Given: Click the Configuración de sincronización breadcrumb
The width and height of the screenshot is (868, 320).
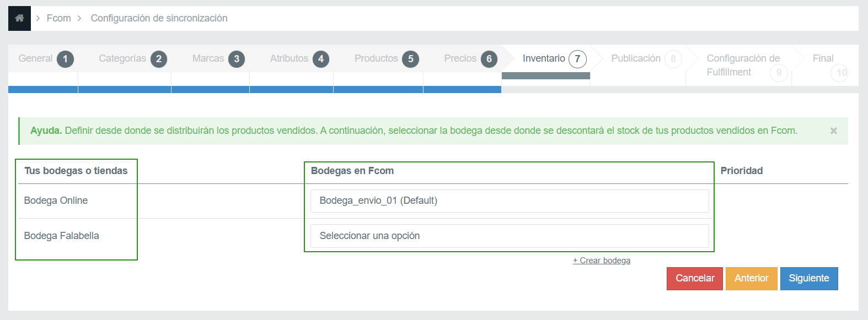Looking at the screenshot, I should pos(159,18).
